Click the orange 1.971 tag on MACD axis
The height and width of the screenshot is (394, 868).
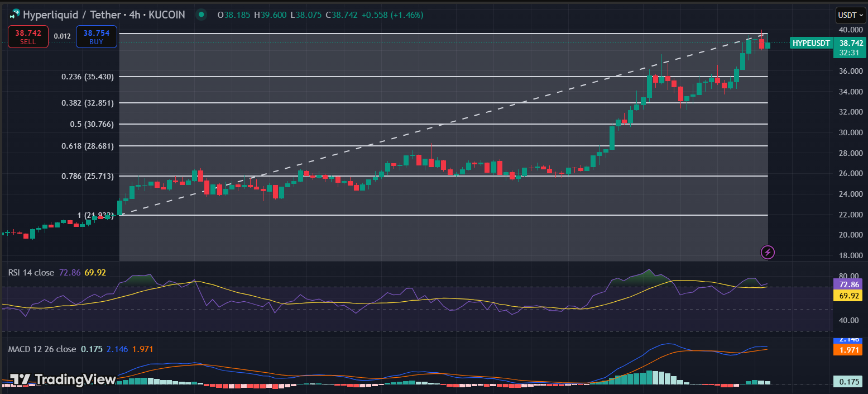(x=848, y=350)
